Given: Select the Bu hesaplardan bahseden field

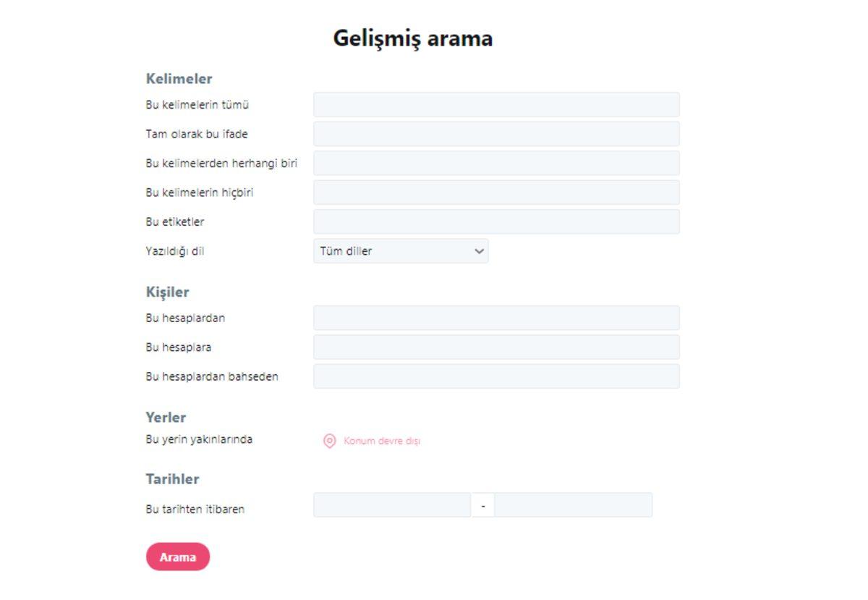Looking at the screenshot, I should [495, 376].
